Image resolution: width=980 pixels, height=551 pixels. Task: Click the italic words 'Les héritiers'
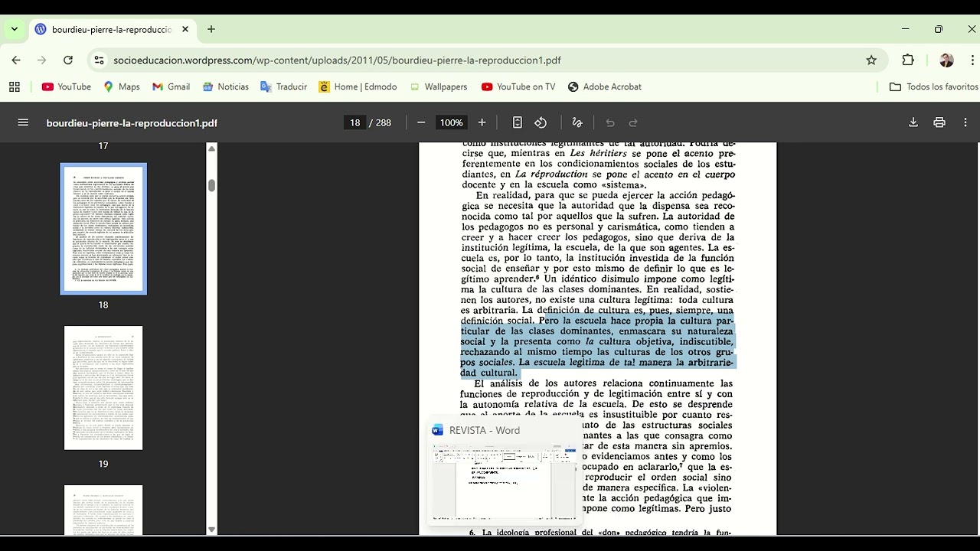click(600, 153)
